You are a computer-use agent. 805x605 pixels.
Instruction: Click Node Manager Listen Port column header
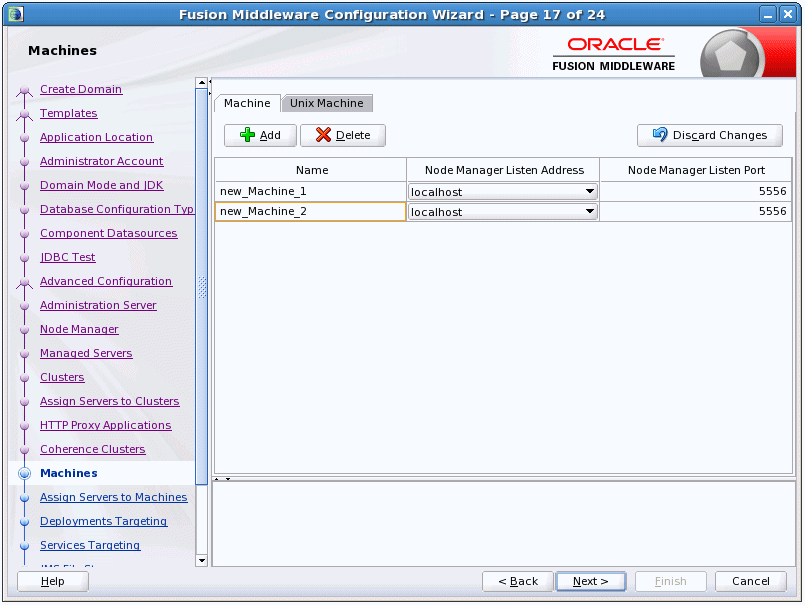(696, 170)
